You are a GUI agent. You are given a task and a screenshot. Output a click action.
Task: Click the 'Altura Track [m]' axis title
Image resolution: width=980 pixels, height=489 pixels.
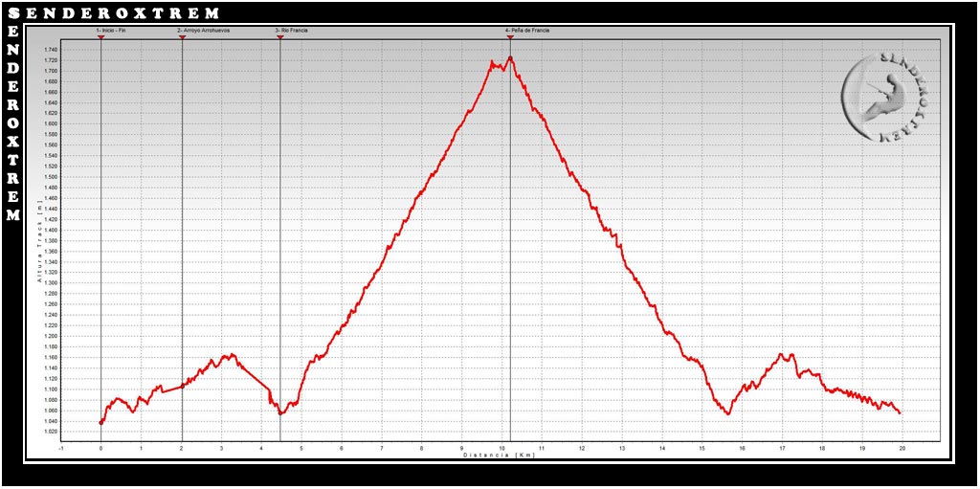pos(38,242)
